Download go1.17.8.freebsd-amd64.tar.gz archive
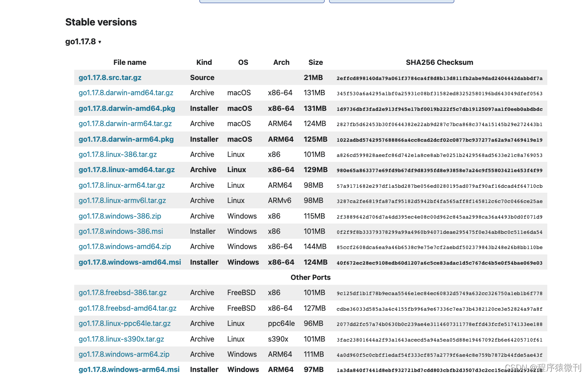Screen dimensions: 588x376 coord(127,308)
